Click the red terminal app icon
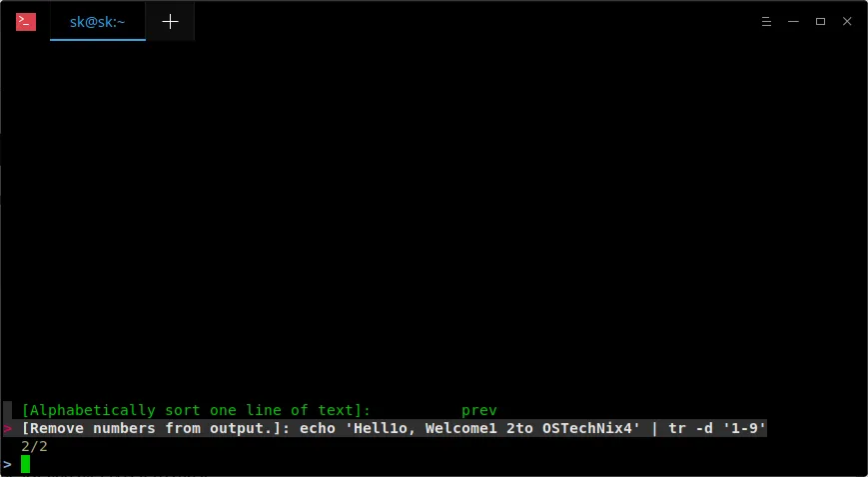Screen dimensions: 868x477 (x=25, y=22)
